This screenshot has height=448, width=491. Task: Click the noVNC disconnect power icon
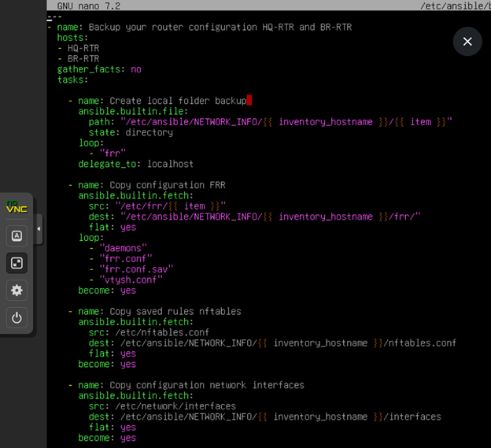pos(17,318)
